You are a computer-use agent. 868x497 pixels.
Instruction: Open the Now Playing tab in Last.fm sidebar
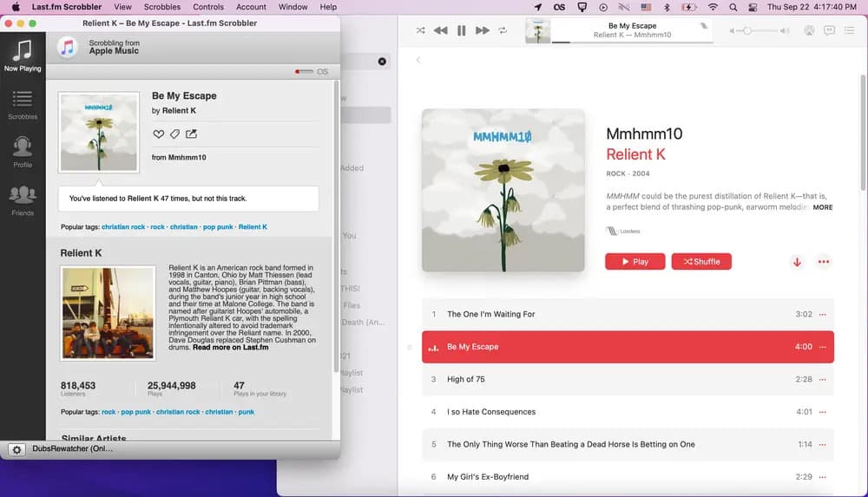click(23, 56)
